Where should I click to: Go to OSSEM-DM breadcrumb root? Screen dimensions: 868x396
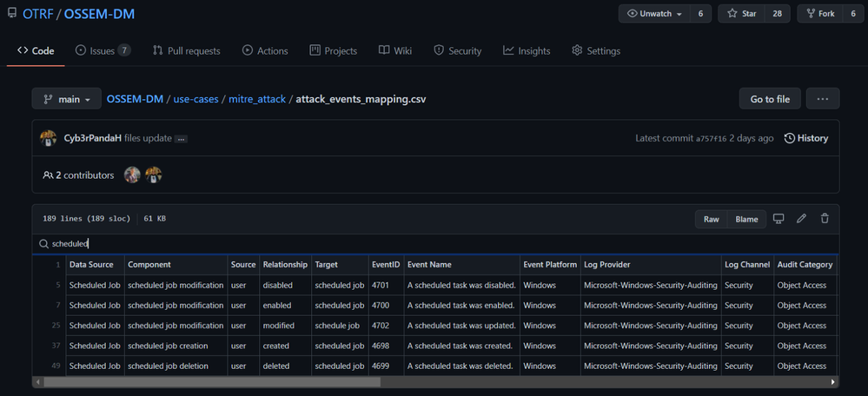coord(135,100)
